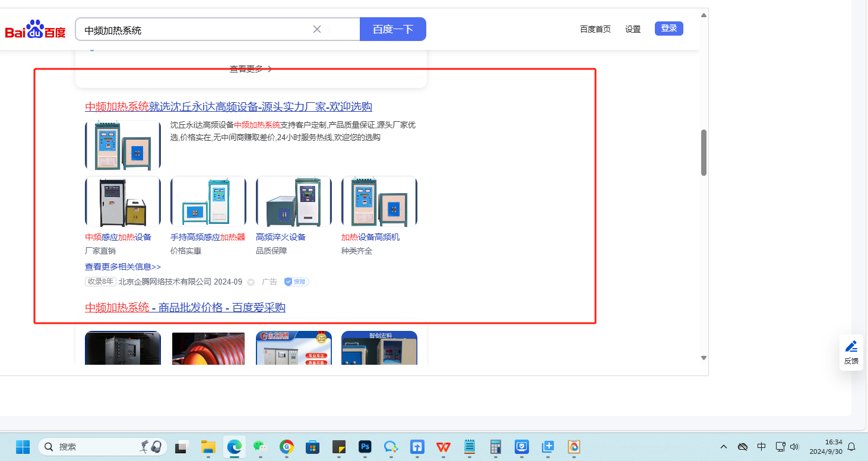Viewport: 868px width, 461px height.
Task: Click the scrollbar's up arrow
Action: coord(704,15)
